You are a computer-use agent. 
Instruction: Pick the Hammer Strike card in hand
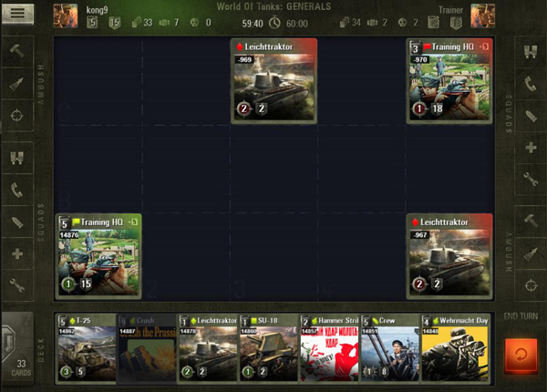coord(329,348)
